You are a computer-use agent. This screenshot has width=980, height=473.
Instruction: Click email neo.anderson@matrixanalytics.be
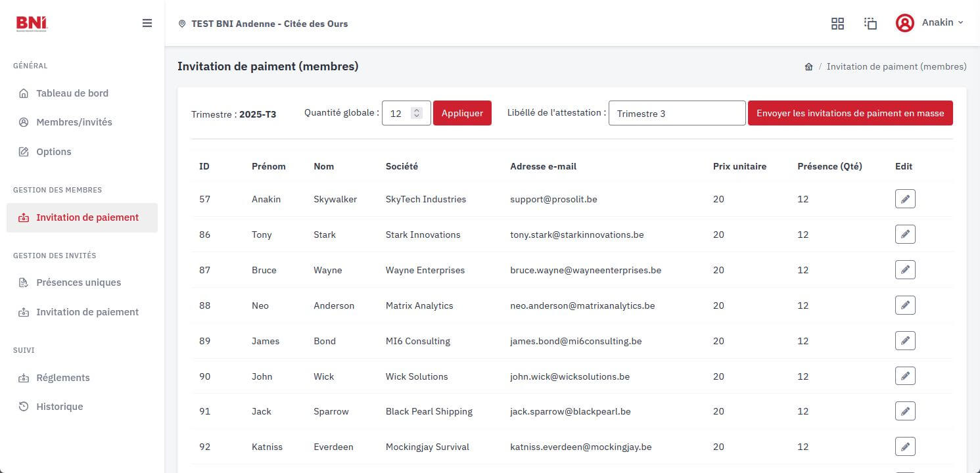[x=582, y=305]
